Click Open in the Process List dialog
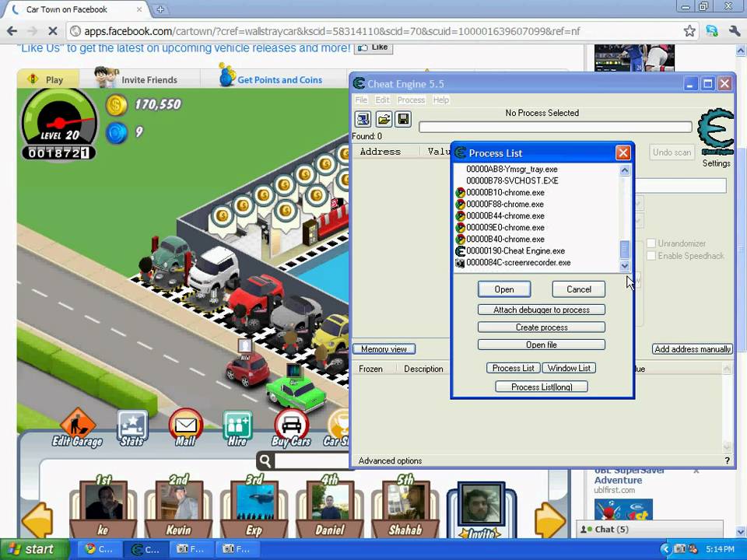 pos(504,289)
